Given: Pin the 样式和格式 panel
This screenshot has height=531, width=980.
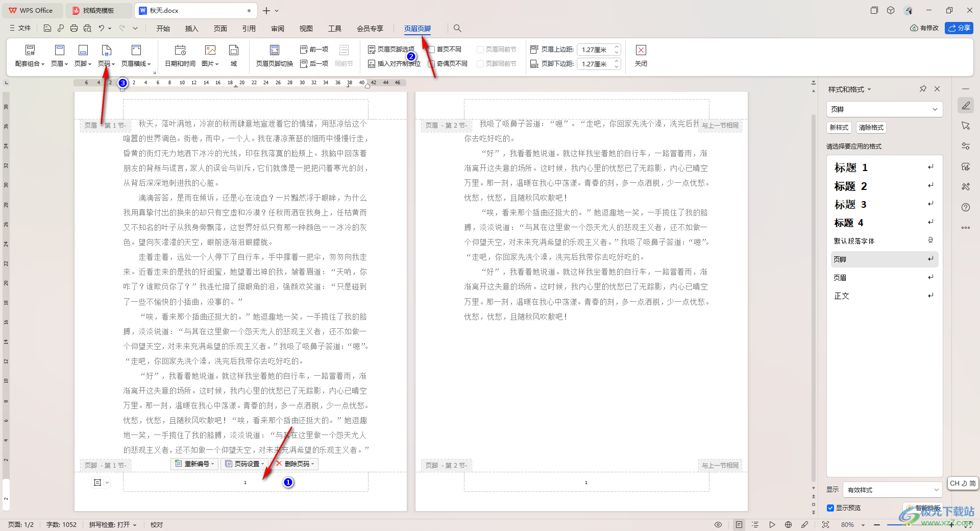Looking at the screenshot, I should [x=923, y=89].
